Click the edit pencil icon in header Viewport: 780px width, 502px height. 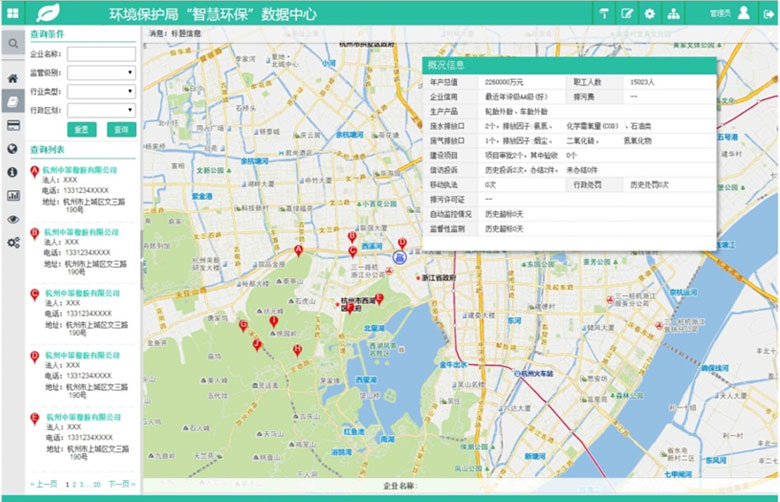[x=627, y=14]
